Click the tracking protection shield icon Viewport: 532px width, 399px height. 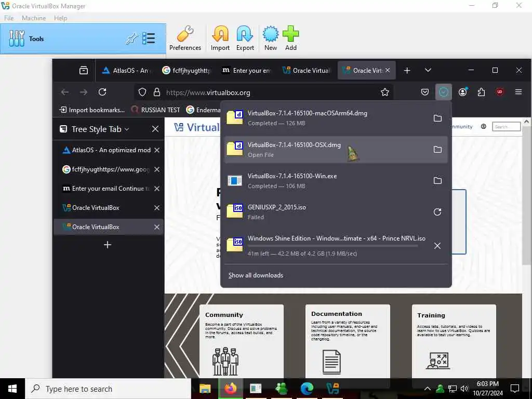pyautogui.click(x=142, y=92)
